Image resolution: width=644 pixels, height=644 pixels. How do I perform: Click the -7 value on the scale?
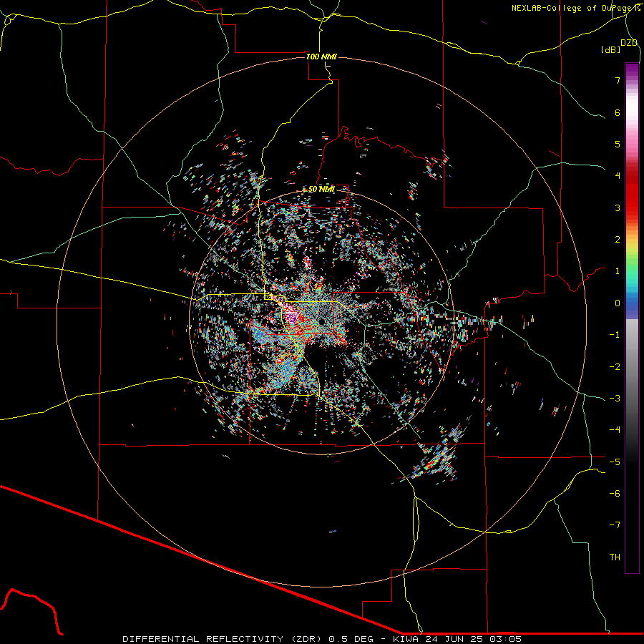pyautogui.click(x=615, y=525)
